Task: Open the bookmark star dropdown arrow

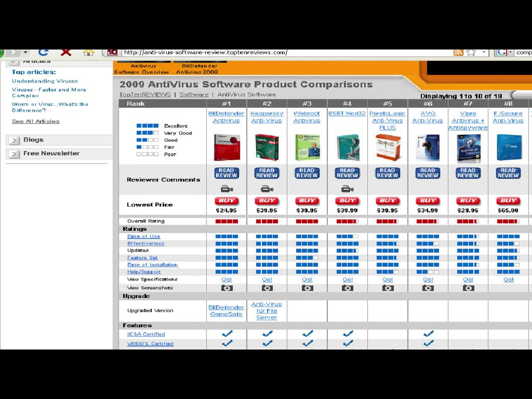Action: click(x=484, y=52)
